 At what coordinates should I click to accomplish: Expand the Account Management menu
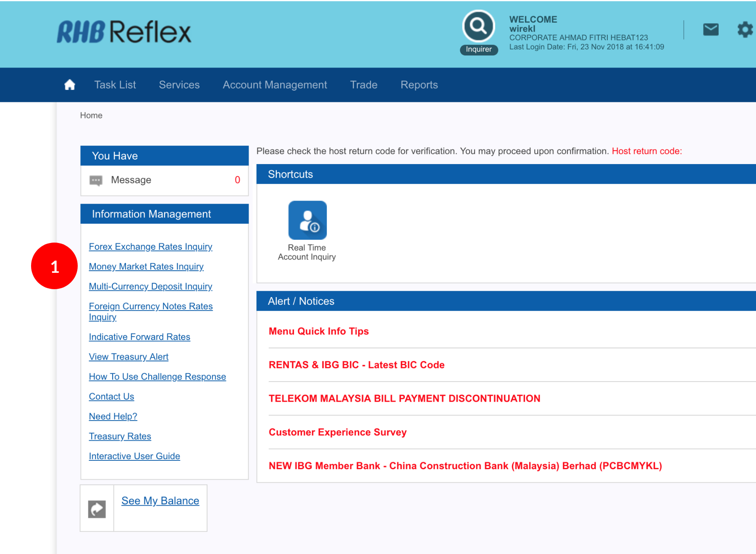tap(275, 85)
